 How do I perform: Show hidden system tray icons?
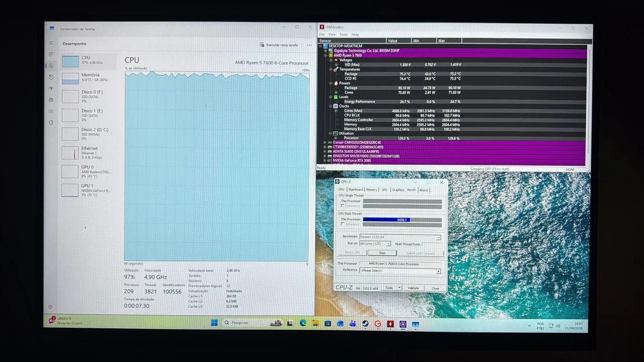pyautogui.click(x=529, y=326)
